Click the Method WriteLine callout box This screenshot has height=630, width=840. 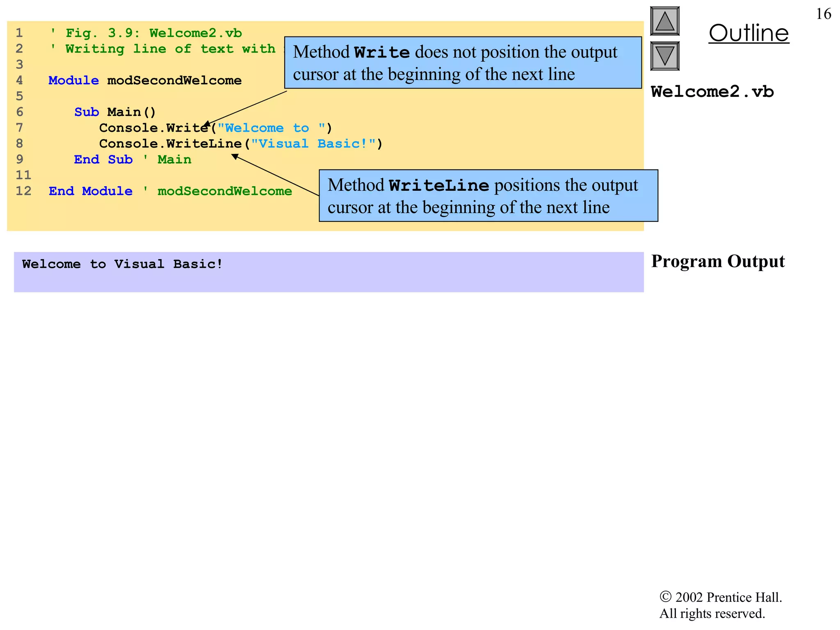(x=488, y=196)
